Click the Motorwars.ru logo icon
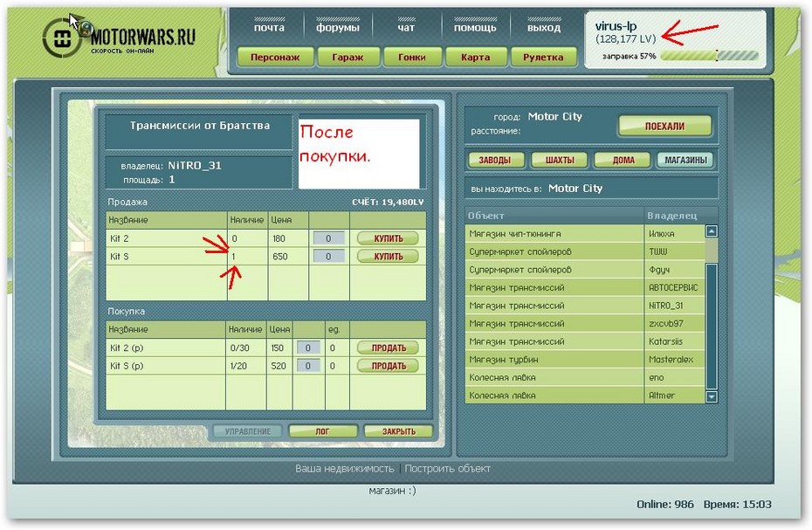The image size is (812, 530). [x=61, y=38]
